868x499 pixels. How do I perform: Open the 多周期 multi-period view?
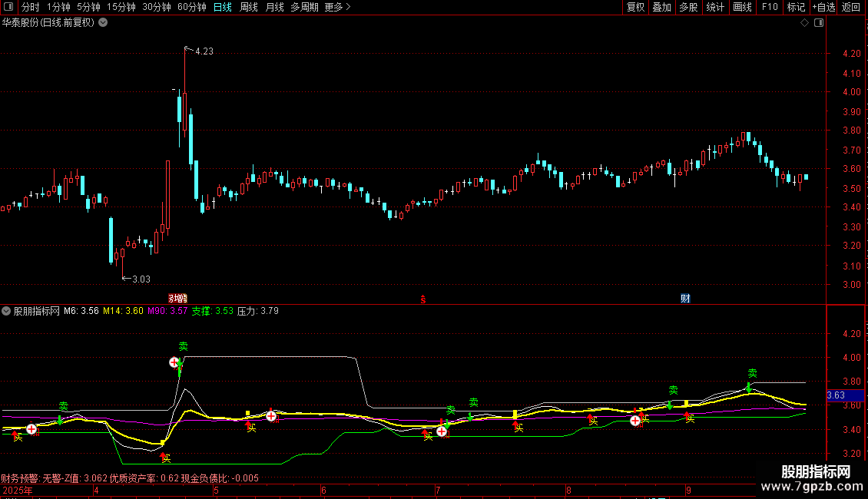(304, 7)
